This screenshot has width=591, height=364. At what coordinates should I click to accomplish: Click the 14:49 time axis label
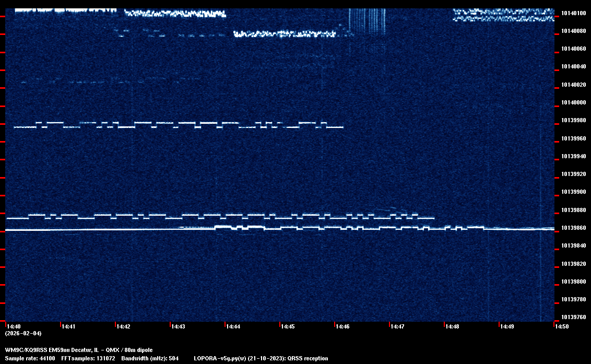tap(507, 326)
